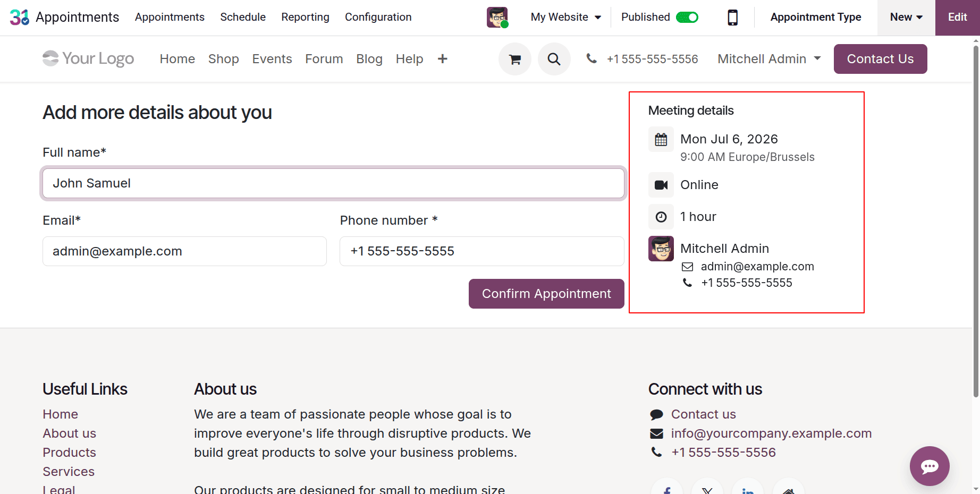
Task: Click header phone number +1 555-555-5556
Action: pos(653,59)
